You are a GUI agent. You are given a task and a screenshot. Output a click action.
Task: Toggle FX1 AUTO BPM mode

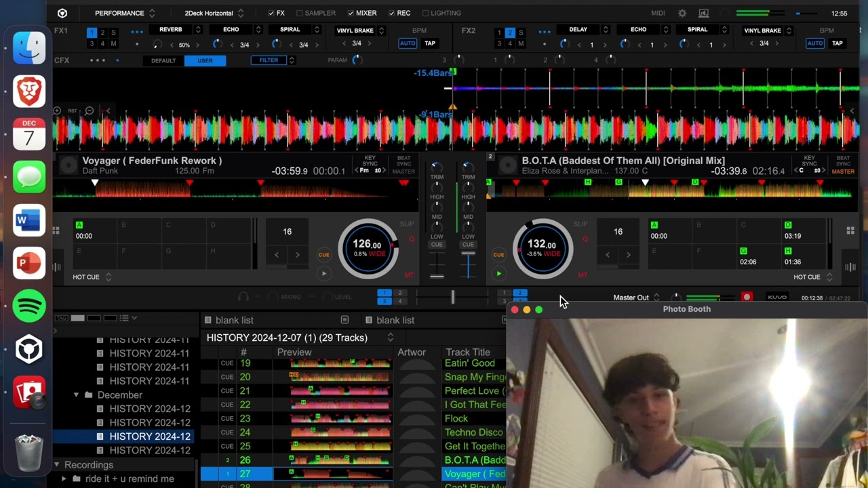408,43
